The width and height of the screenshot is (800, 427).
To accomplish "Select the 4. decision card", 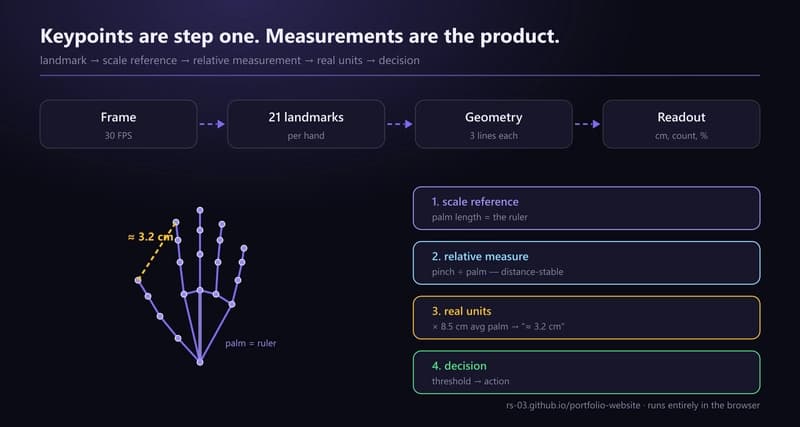I will 586,372.
